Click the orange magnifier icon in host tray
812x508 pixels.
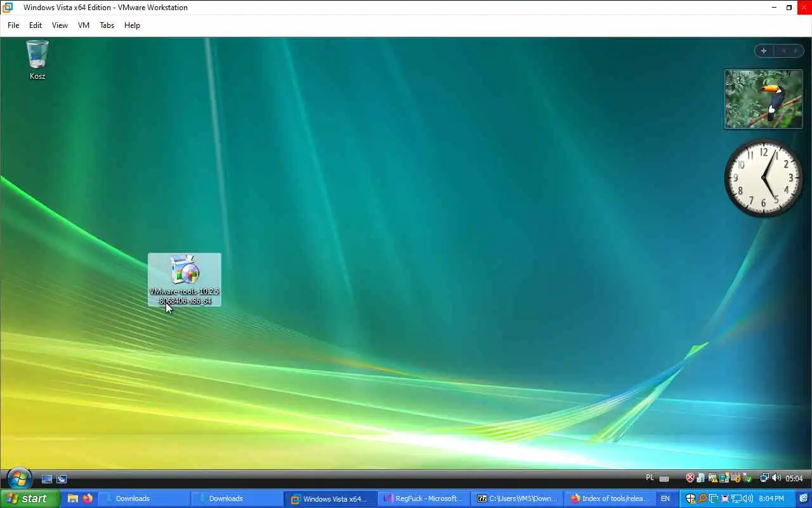coord(703,498)
